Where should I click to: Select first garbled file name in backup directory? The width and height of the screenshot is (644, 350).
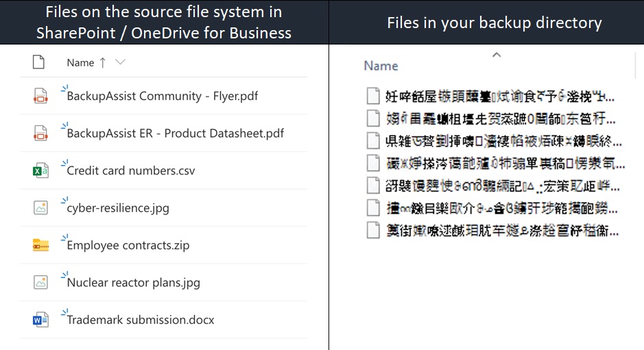coord(500,97)
